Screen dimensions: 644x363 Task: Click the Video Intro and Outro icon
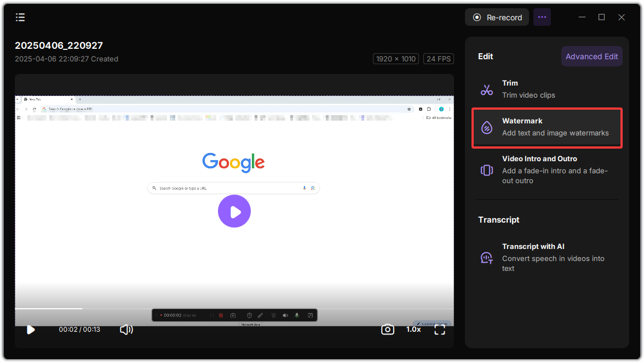pos(487,170)
